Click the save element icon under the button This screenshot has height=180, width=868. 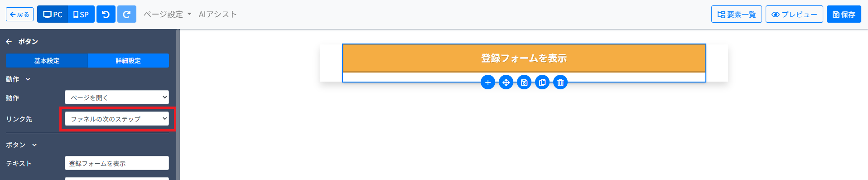point(524,83)
